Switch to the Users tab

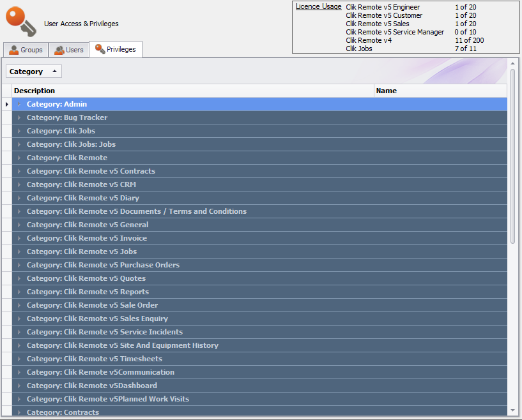click(x=69, y=50)
